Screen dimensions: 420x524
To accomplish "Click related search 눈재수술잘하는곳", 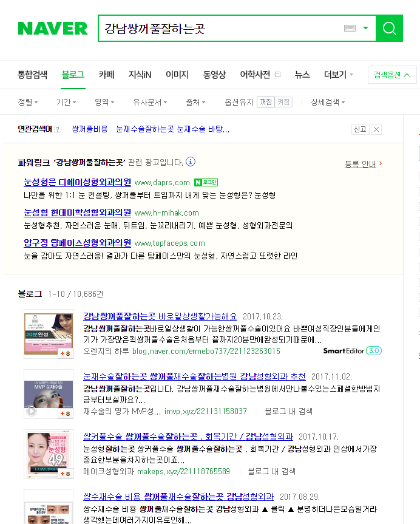I will coord(145,129).
